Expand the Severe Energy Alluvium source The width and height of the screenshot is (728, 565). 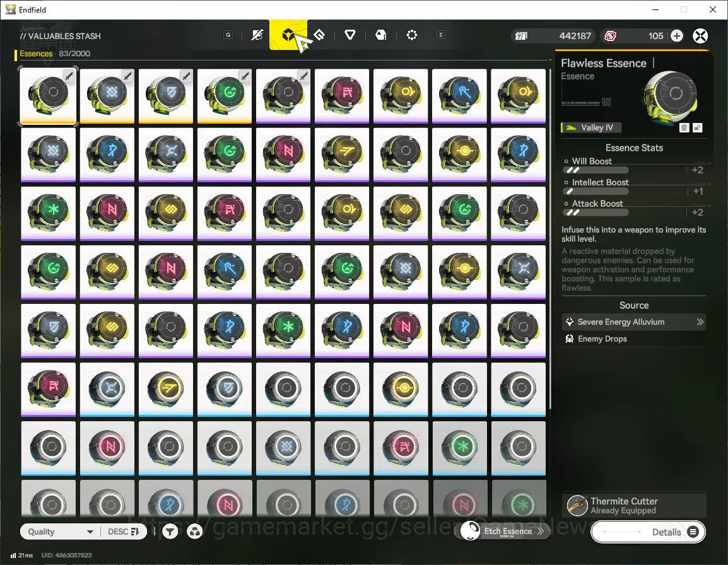[634, 322]
